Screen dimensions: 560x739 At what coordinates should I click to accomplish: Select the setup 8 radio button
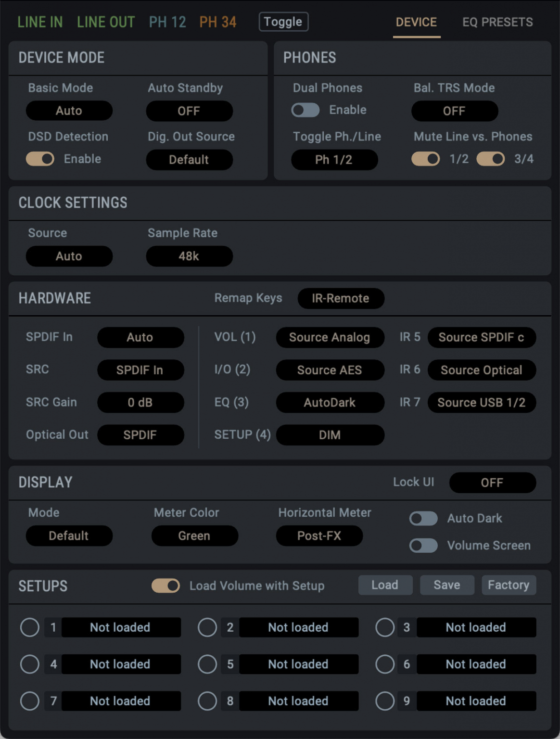(207, 701)
